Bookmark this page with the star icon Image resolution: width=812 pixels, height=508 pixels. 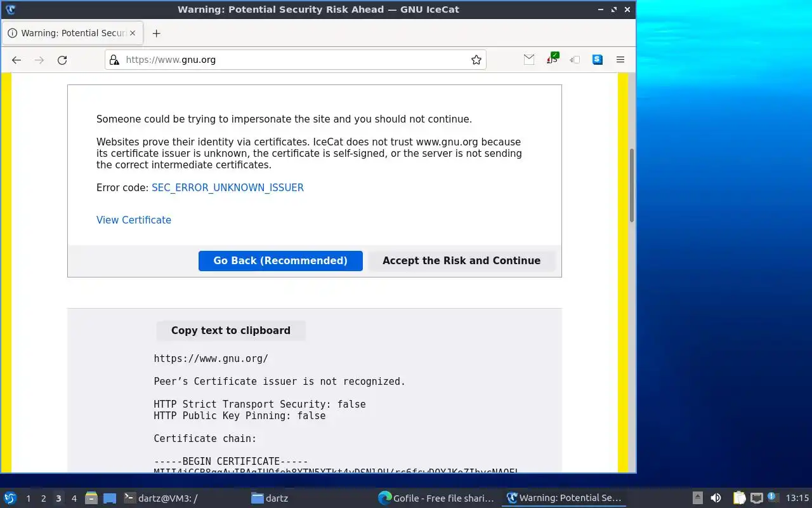(476, 60)
